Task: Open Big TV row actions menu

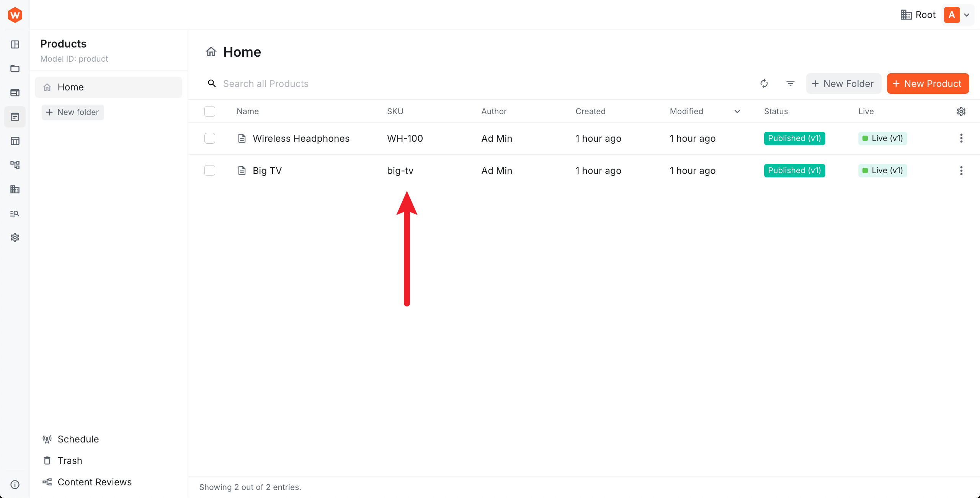Action: (961, 170)
